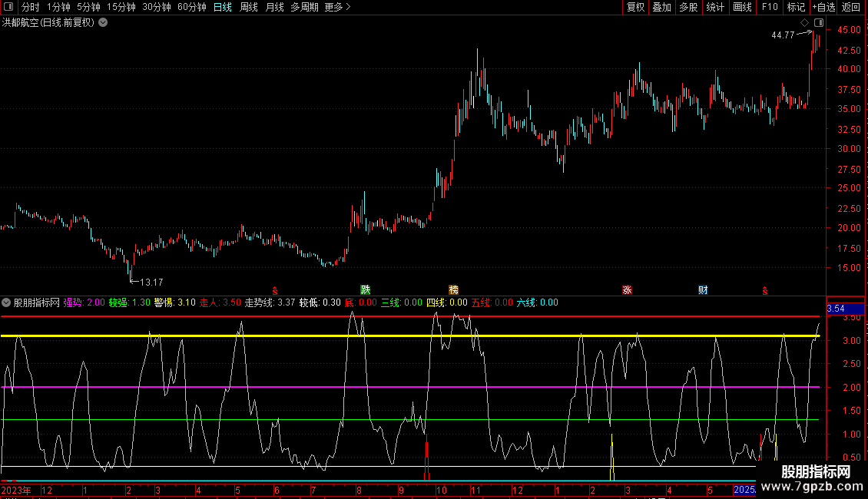Image resolution: width=868 pixels, height=499 pixels.
Task: Click the 警惕: 3.10 indicator value
Action: coord(175,302)
